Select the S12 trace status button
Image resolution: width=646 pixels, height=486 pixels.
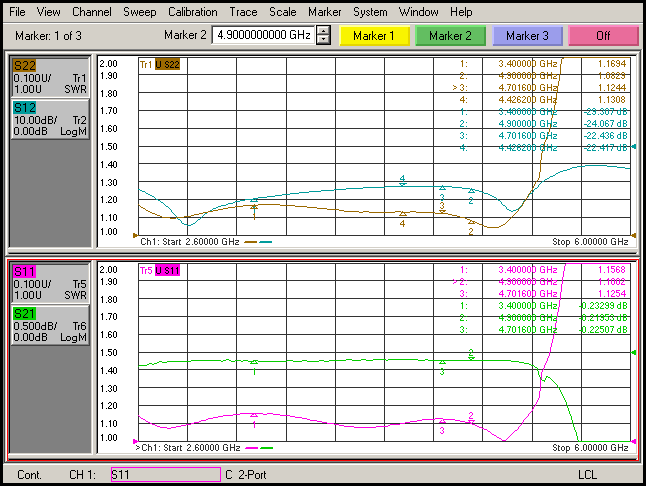[x=49, y=118]
